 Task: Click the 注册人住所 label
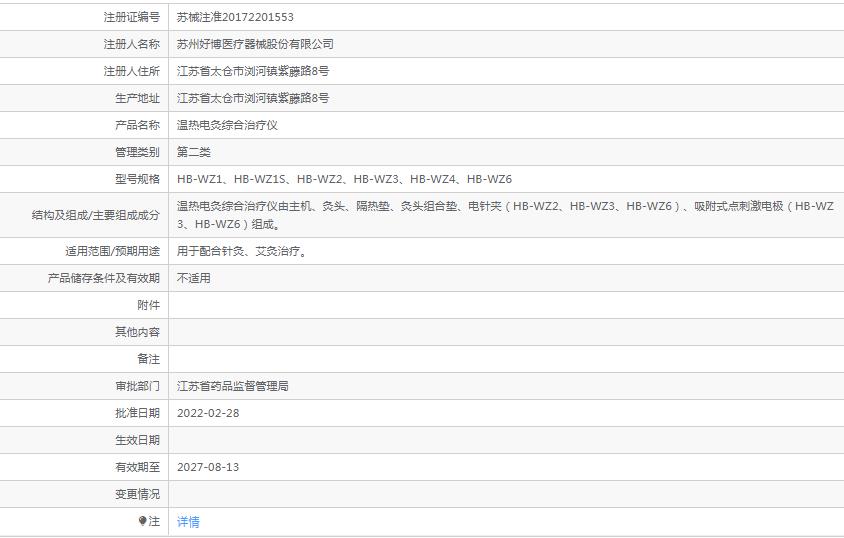click(x=132, y=71)
